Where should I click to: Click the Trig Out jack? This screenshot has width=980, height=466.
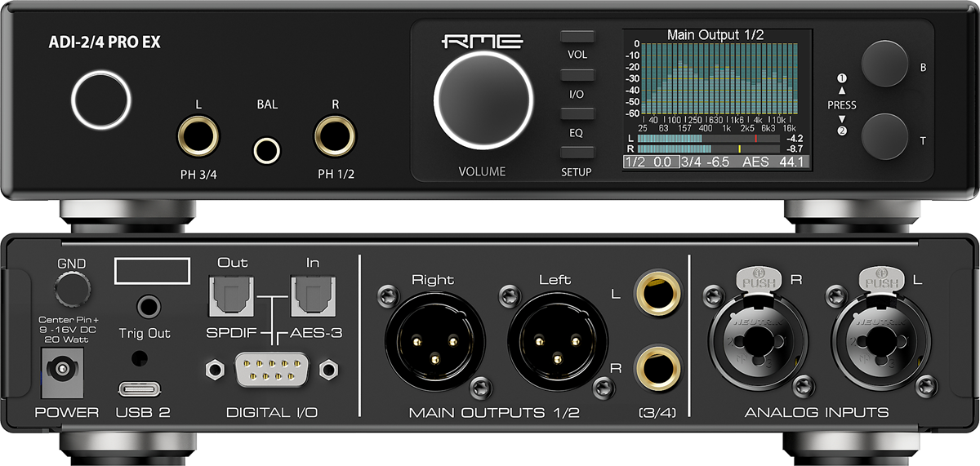click(x=149, y=308)
